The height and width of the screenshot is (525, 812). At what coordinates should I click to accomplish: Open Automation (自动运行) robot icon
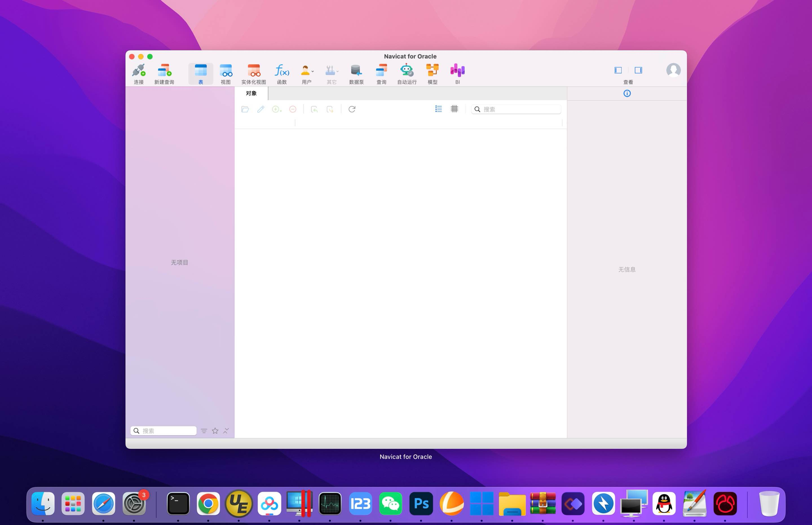[407, 70]
